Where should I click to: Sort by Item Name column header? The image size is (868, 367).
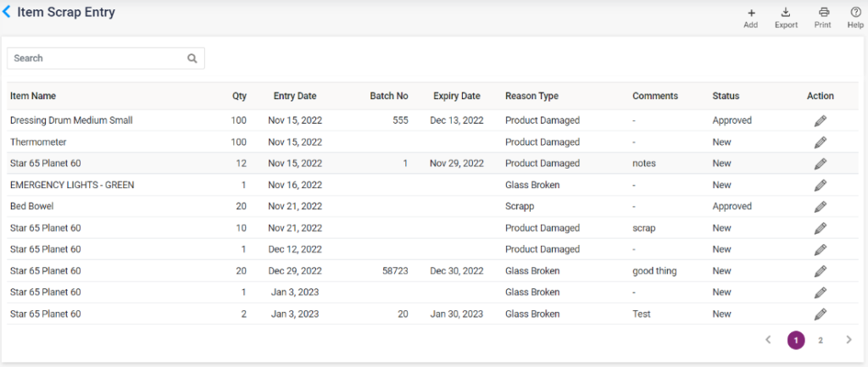tap(33, 96)
